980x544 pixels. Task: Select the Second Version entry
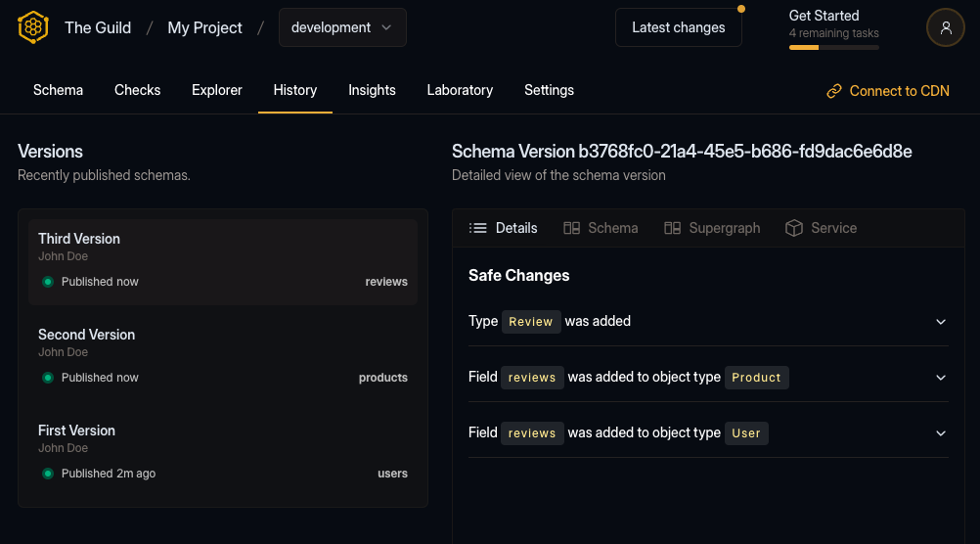(222, 355)
